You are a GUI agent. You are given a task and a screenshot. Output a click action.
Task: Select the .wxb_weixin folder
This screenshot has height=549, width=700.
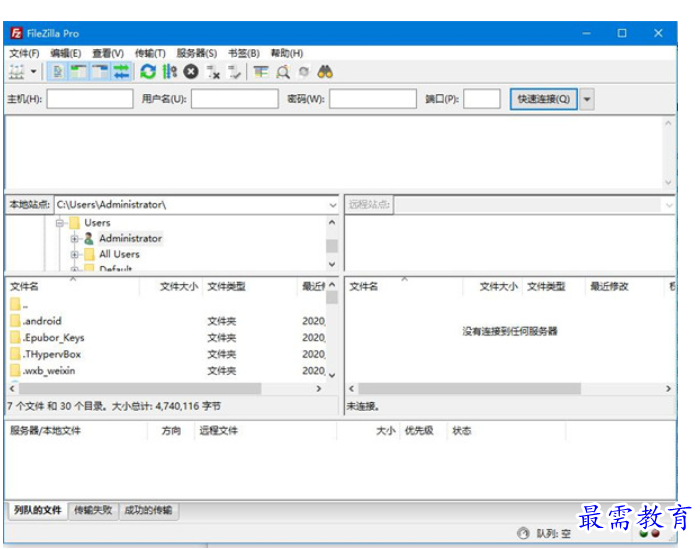pyautogui.click(x=42, y=371)
